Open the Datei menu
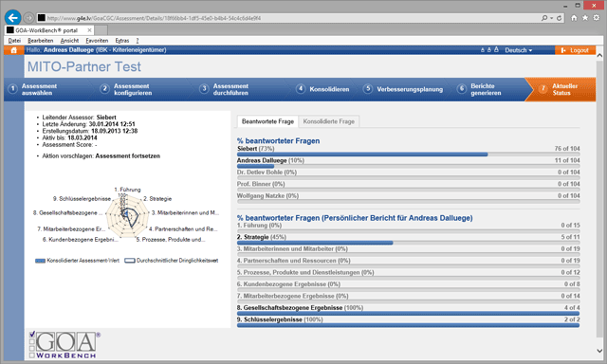Screen dimensions: 607x364 pos(14,40)
